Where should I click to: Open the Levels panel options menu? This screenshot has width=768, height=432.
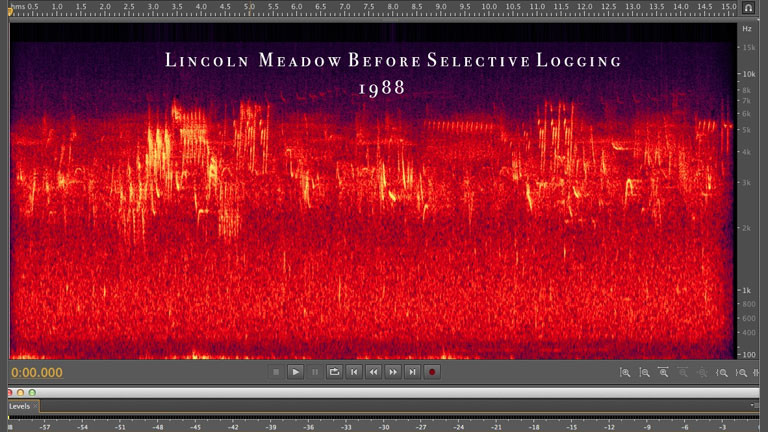(753, 405)
